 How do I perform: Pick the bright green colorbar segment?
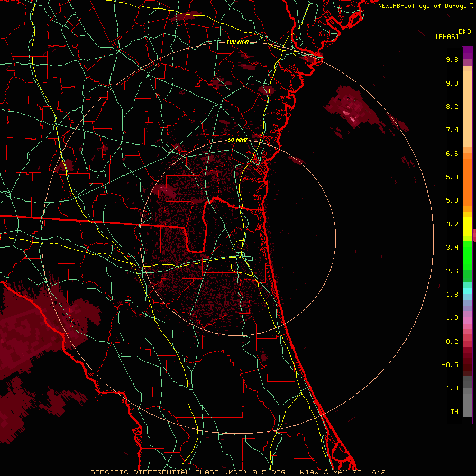click(x=467, y=255)
